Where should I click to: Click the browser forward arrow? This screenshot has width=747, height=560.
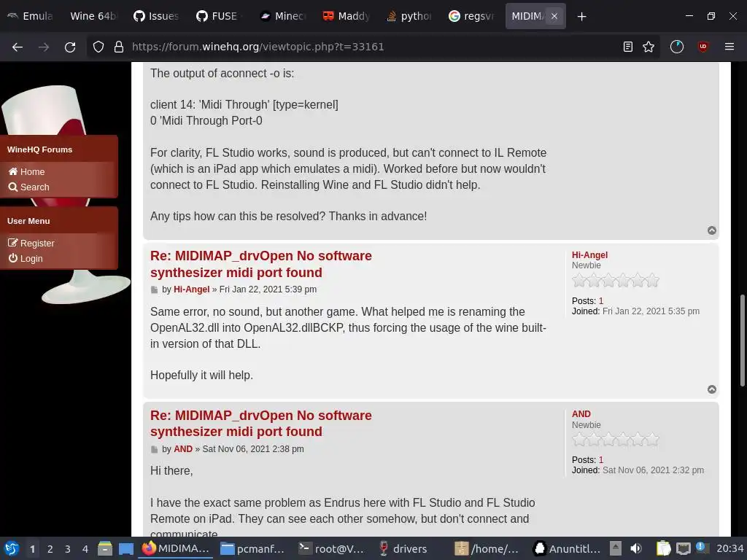coord(44,47)
